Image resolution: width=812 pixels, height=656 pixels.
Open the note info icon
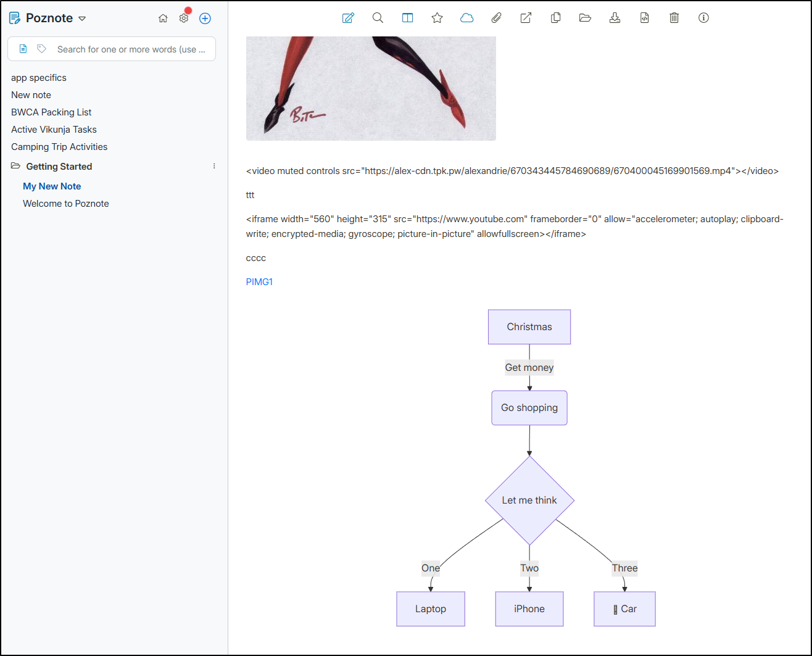point(703,18)
